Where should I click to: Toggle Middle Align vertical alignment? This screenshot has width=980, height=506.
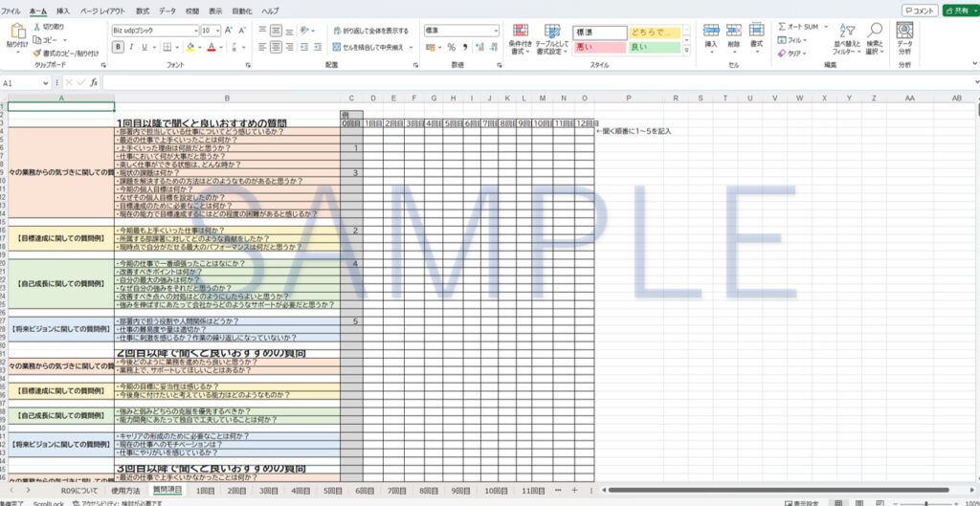tap(277, 30)
